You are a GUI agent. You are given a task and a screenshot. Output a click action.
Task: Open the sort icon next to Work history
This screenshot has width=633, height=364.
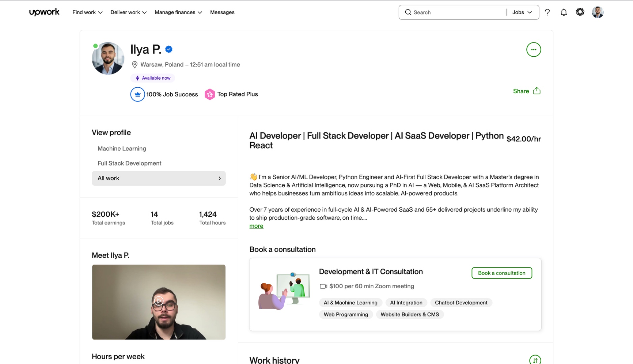535,360
